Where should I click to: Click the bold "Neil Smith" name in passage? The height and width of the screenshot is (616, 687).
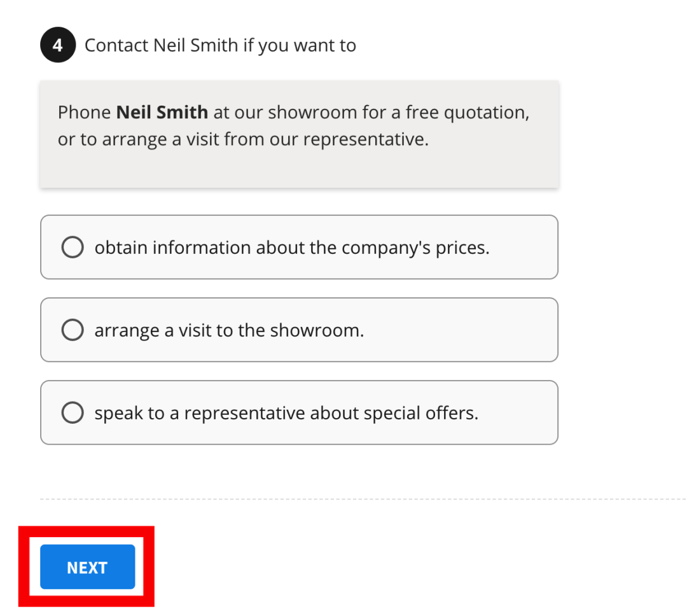162,113
